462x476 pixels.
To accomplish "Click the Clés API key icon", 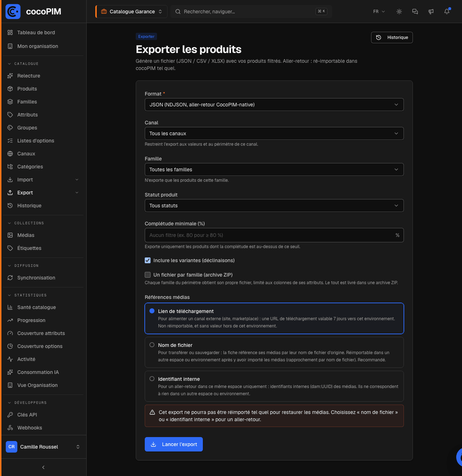I will click(10, 415).
